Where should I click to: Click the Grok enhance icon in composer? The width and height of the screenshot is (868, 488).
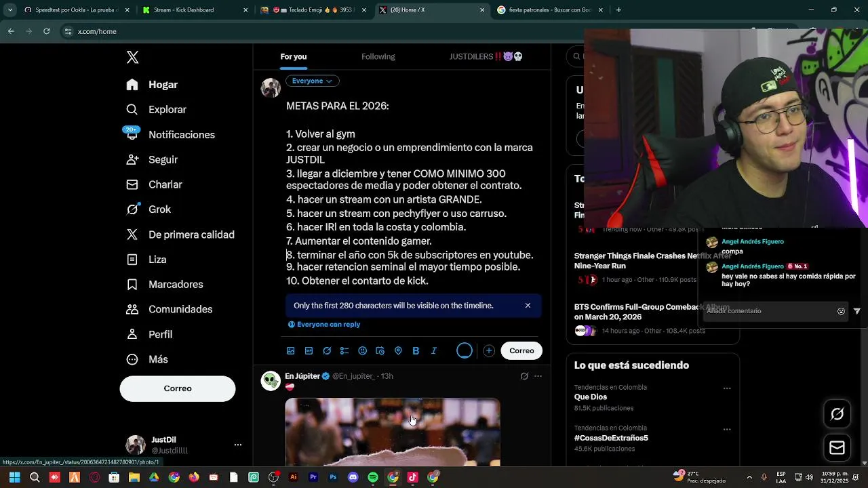[327, 350]
